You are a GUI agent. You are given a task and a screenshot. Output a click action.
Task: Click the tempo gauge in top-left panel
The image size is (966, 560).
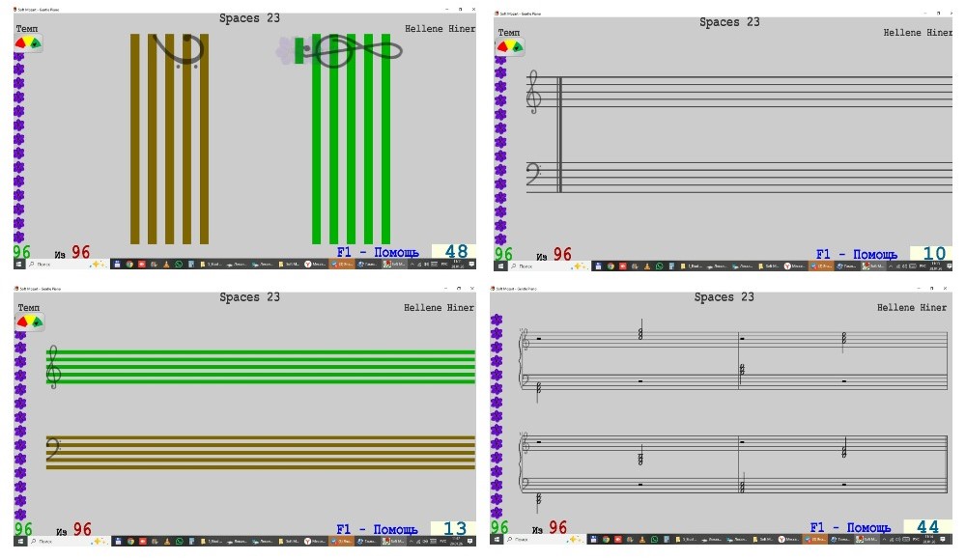click(28, 43)
